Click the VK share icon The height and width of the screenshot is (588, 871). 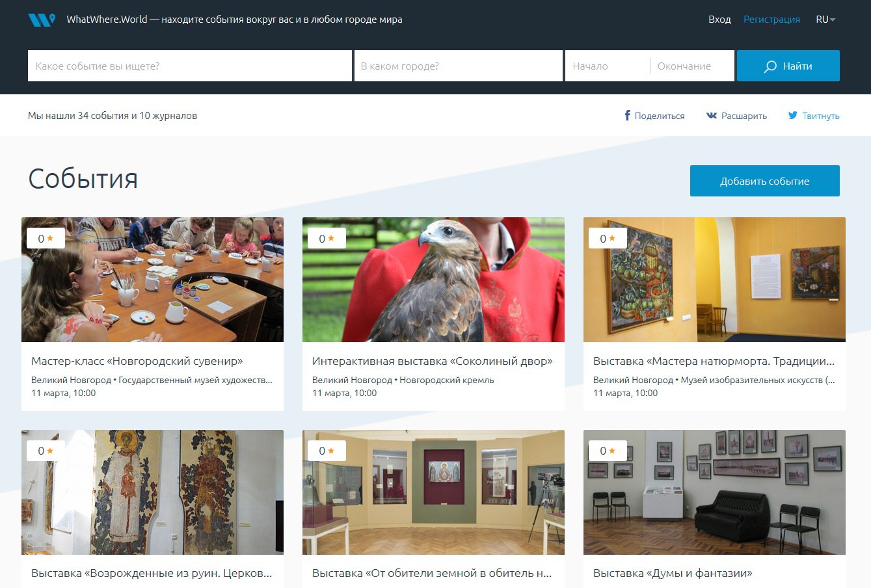[x=712, y=116]
